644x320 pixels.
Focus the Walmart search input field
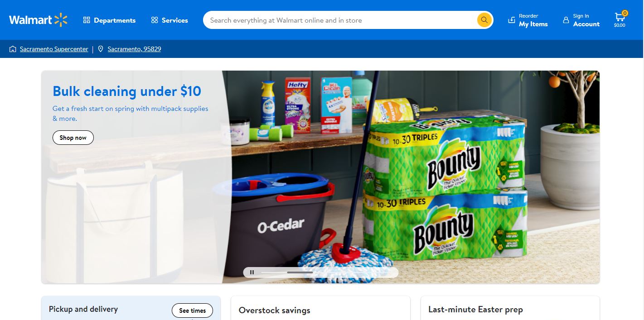(340, 20)
